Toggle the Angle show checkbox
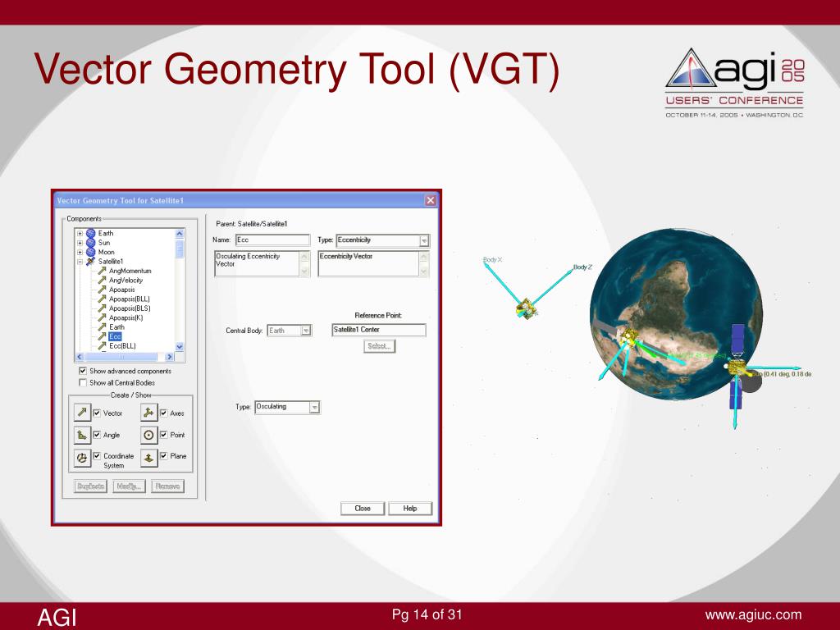 97,435
